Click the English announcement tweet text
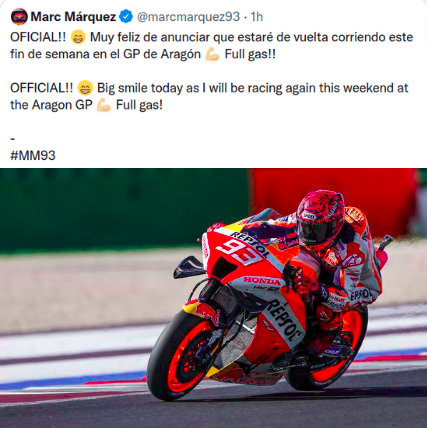Screen dimensions: 427x428 click(x=209, y=97)
